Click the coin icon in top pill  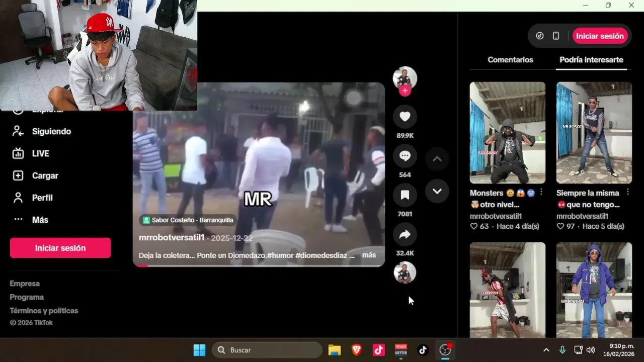click(540, 36)
